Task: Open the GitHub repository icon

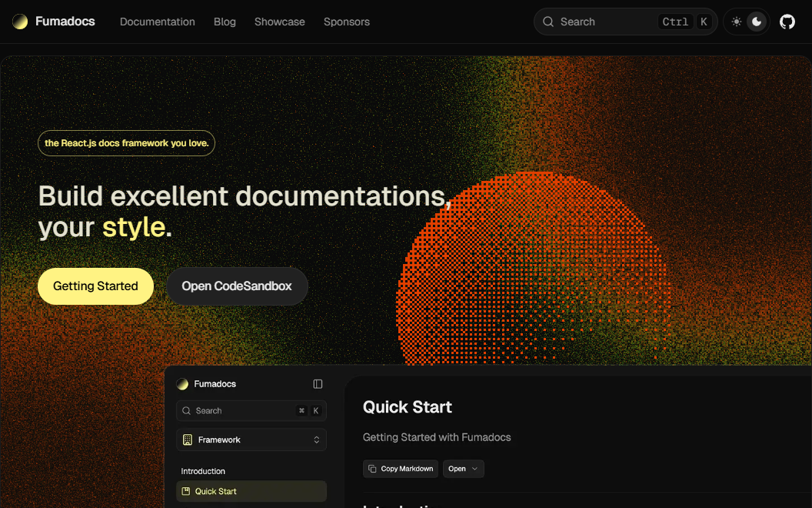Action: 787,22
